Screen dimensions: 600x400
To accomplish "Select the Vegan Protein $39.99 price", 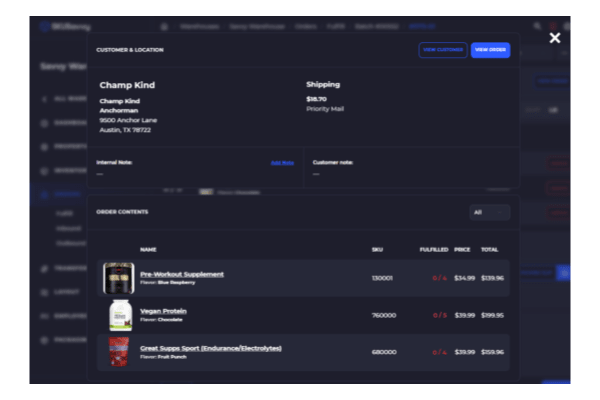I will coord(465,315).
